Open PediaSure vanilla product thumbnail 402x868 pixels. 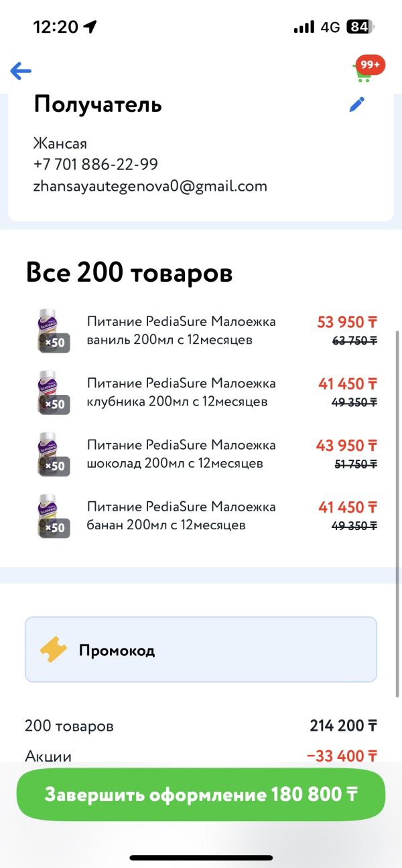[52, 331]
